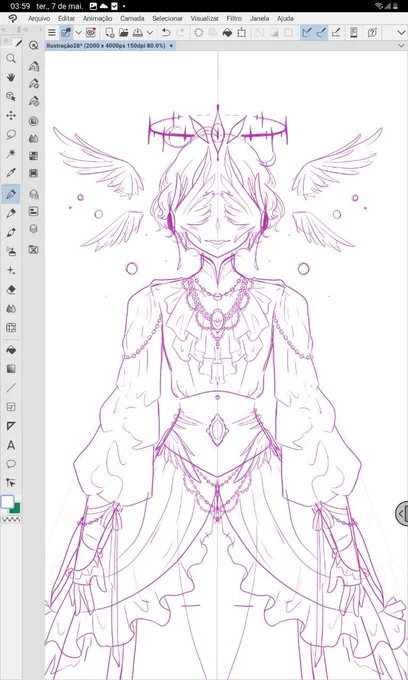The width and height of the screenshot is (408, 680).
Task: Switch to Ilustração28 canvas tab
Action: [x=110, y=46]
